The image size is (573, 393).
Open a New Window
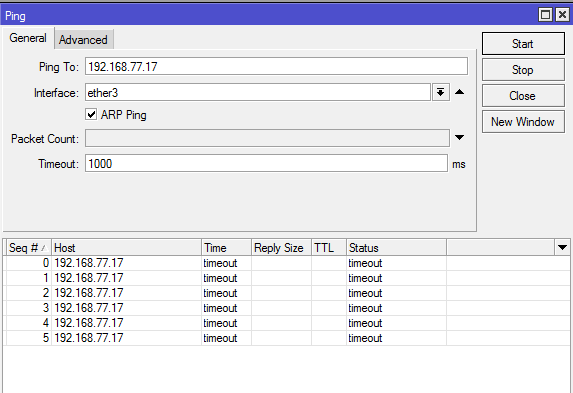pyautogui.click(x=523, y=122)
